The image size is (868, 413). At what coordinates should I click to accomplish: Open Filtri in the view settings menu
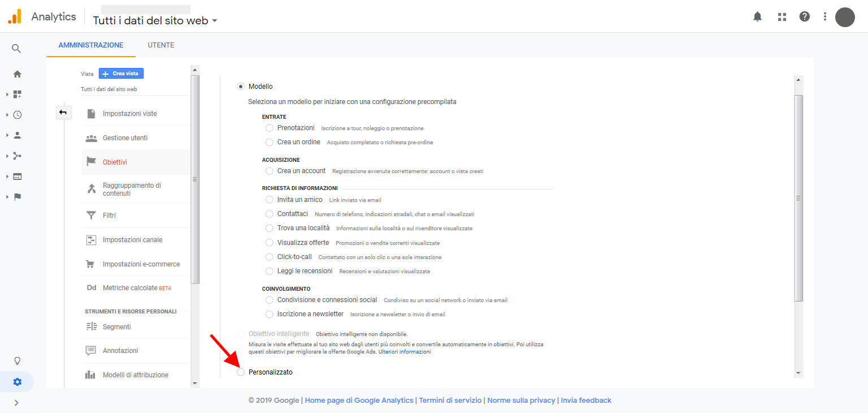pyautogui.click(x=109, y=216)
